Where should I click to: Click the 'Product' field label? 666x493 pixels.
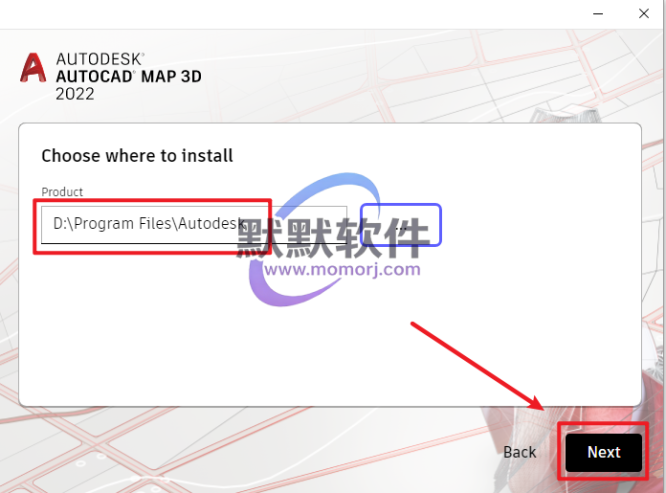tap(62, 192)
